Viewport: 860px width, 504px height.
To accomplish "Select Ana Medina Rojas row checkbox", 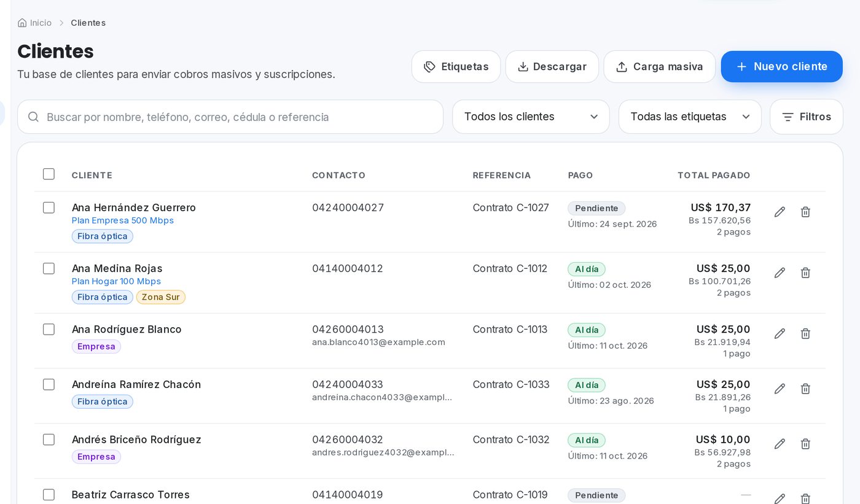I will [49, 268].
